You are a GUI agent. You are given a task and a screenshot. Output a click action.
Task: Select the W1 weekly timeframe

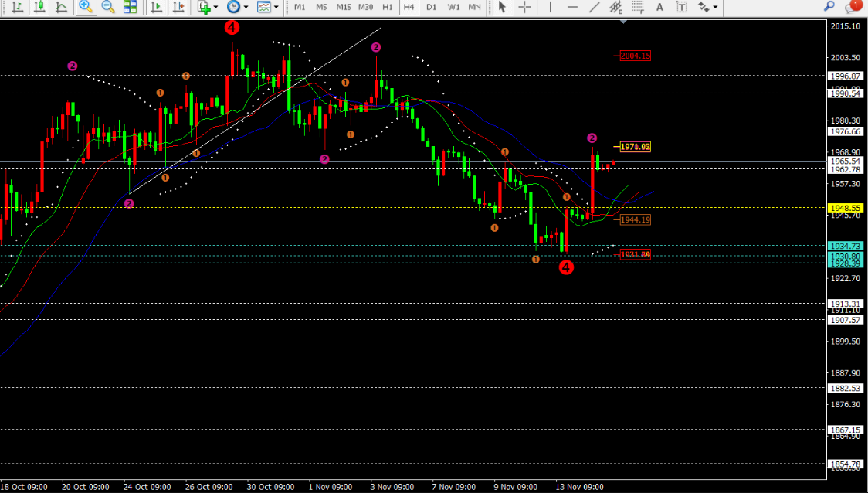coord(453,7)
